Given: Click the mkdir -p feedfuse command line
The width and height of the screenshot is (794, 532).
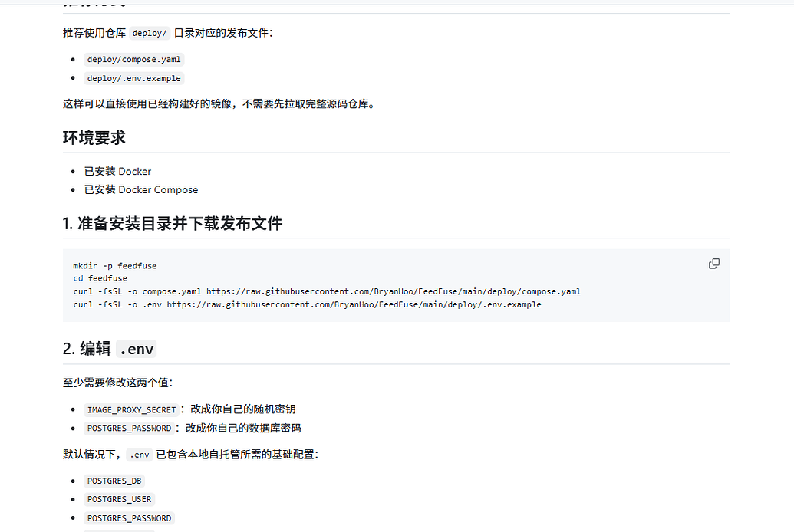Looking at the screenshot, I should click(115, 266).
